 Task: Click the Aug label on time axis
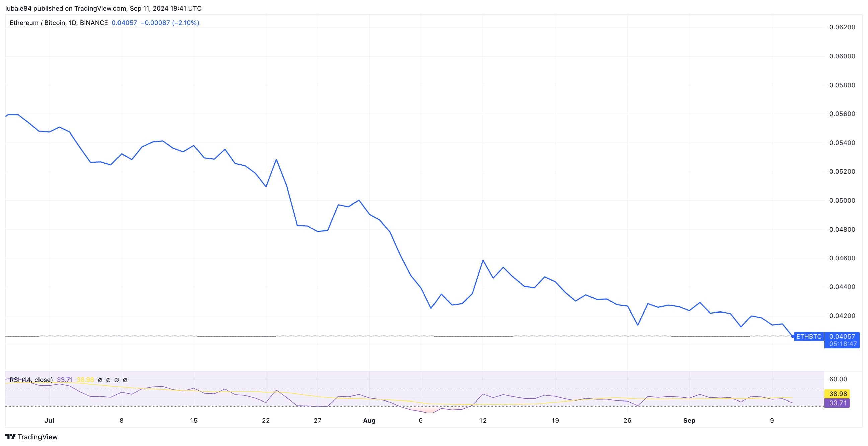pyautogui.click(x=369, y=420)
